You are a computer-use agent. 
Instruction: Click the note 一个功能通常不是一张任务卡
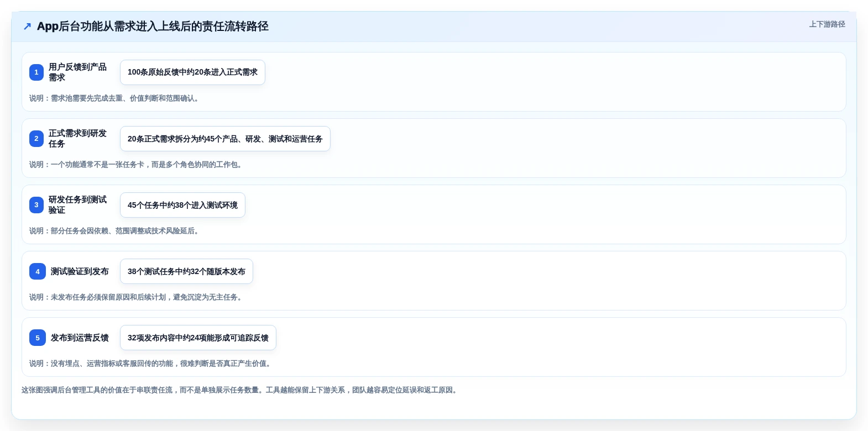click(137, 165)
